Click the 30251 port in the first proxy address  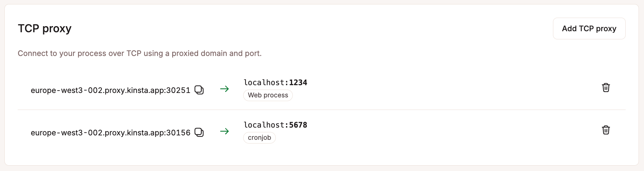[178, 90]
